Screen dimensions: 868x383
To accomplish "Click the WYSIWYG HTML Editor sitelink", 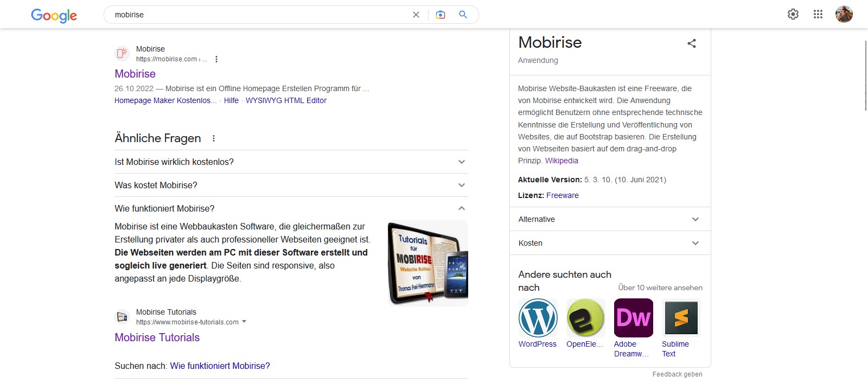I will (286, 100).
